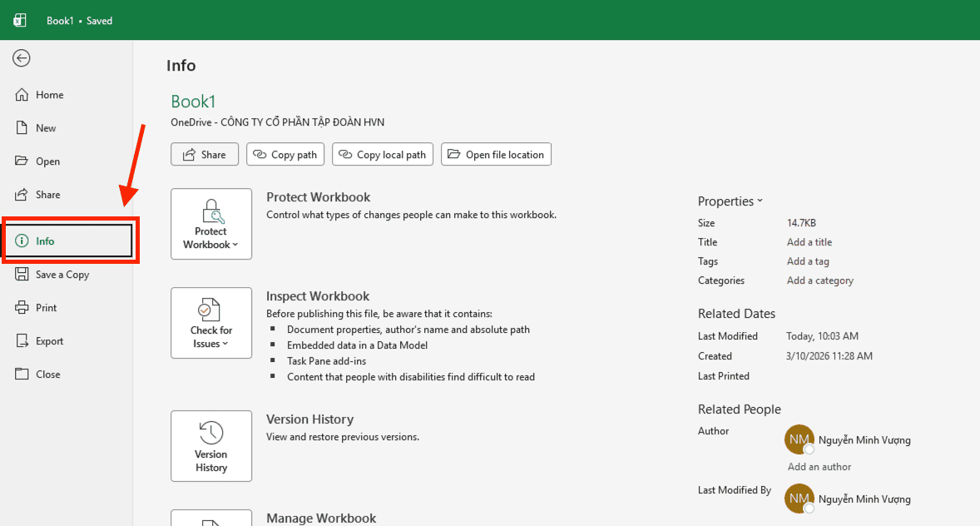Click the Excel logo in title bar
Screen dimensions: 980x526
[x=20, y=20]
